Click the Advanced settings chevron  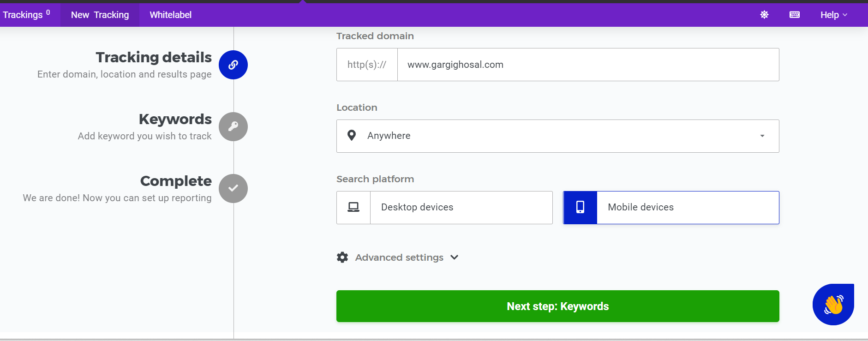click(454, 257)
